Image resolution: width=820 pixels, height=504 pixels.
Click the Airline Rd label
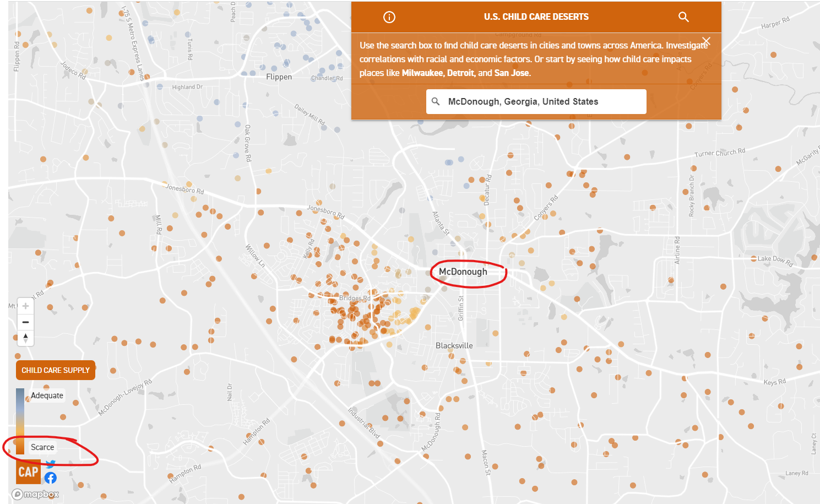[x=677, y=250]
